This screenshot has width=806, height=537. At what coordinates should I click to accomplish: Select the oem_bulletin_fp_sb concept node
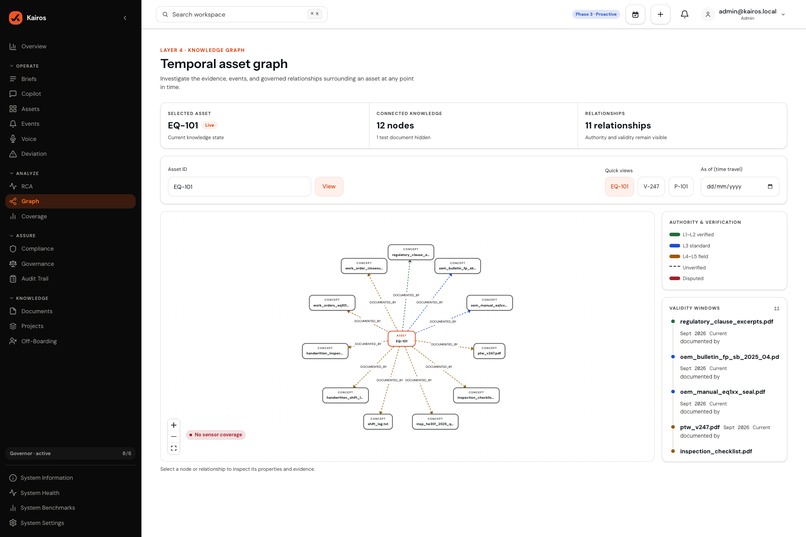[457, 266]
